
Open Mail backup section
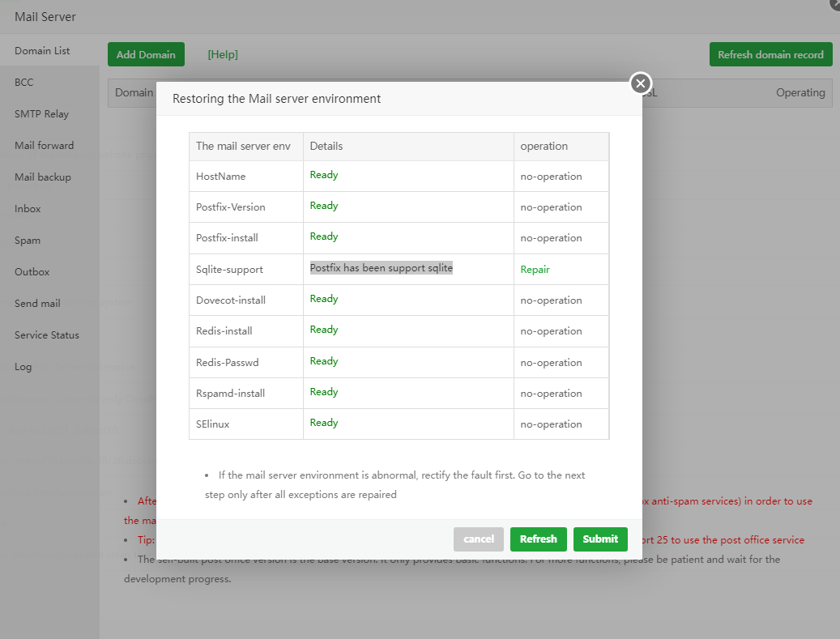pos(43,177)
